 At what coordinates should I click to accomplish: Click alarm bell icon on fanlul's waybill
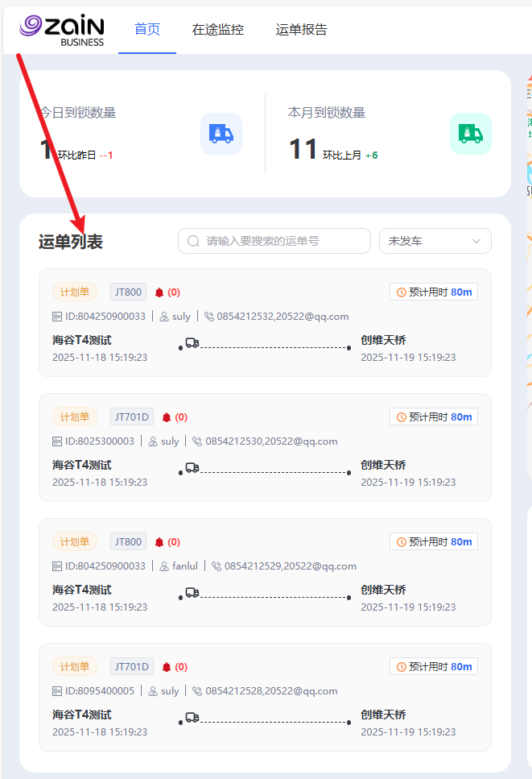coord(159,542)
